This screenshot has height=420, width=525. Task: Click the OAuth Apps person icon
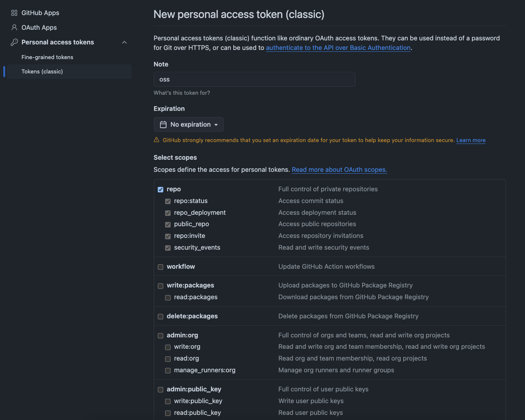[14, 28]
